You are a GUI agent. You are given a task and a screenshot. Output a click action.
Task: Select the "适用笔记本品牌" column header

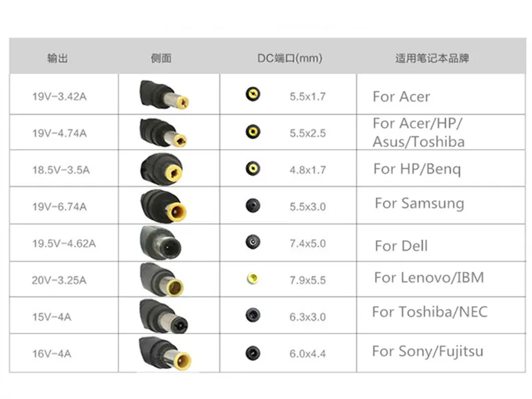tap(432, 58)
